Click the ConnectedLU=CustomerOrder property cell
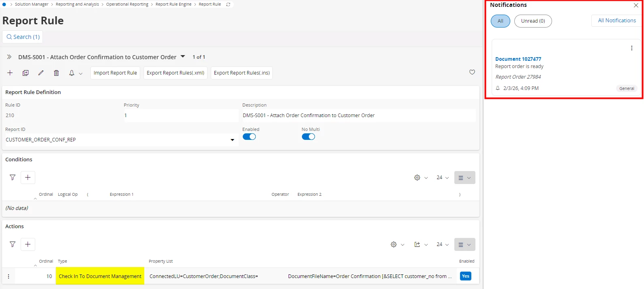The height and width of the screenshot is (289, 644). click(204, 276)
